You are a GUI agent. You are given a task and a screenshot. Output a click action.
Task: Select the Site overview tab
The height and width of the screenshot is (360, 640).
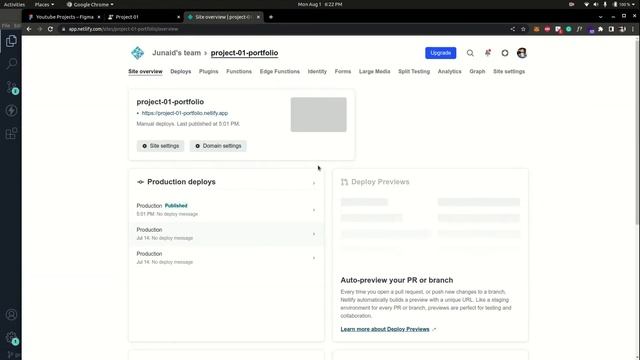coord(145,71)
